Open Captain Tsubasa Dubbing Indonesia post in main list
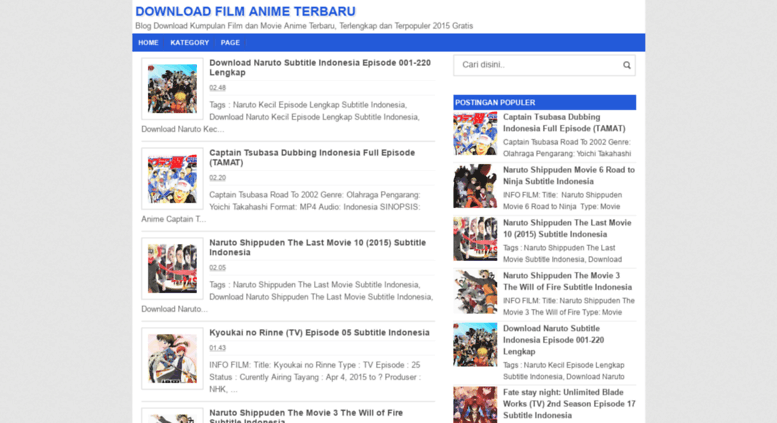 [x=312, y=158]
